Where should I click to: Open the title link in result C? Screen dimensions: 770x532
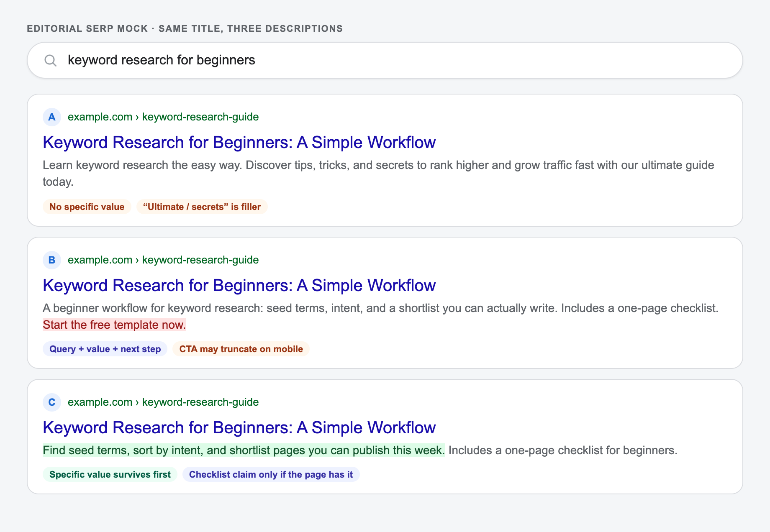239,428
